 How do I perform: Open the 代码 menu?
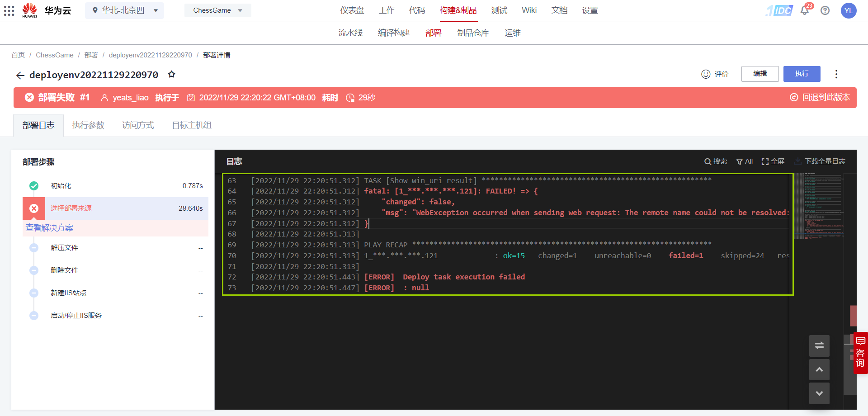pyautogui.click(x=417, y=10)
